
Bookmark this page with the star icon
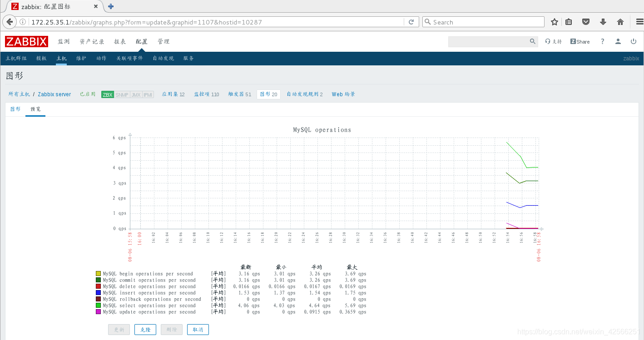[555, 22]
